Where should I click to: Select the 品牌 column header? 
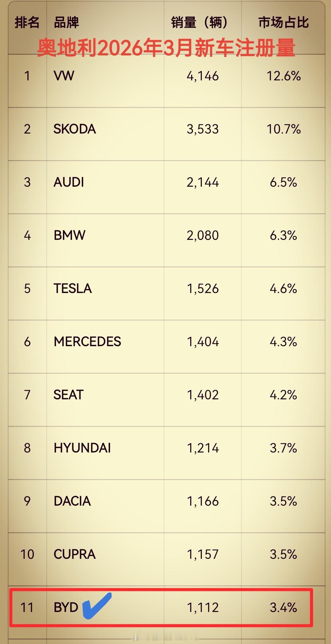66,22
